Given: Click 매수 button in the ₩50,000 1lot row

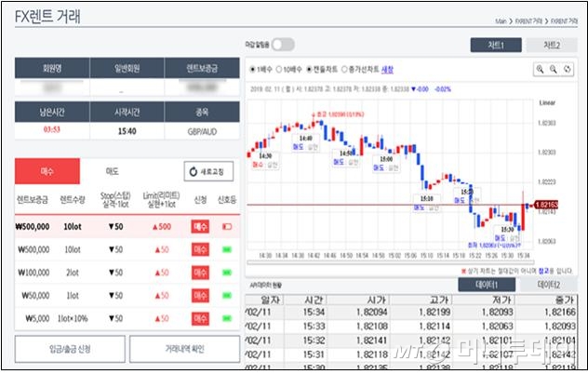Looking at the screenshot, I should point(200,296).
